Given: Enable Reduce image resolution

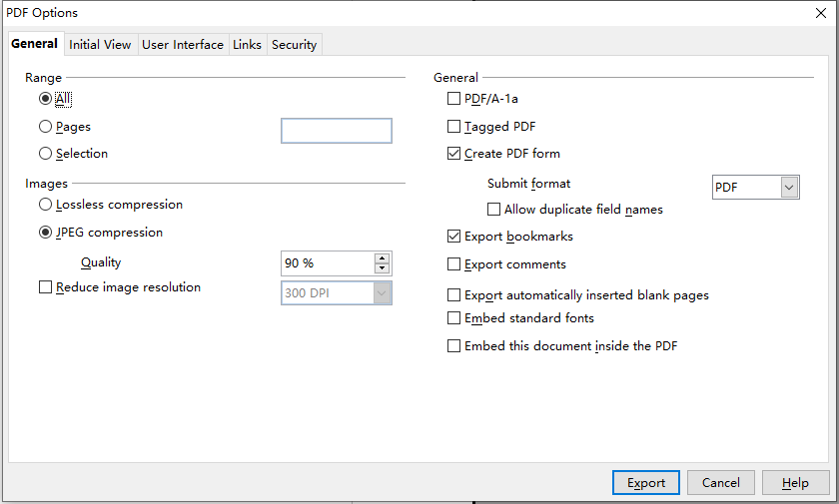Looking at the screenshot, I should 45,287.
